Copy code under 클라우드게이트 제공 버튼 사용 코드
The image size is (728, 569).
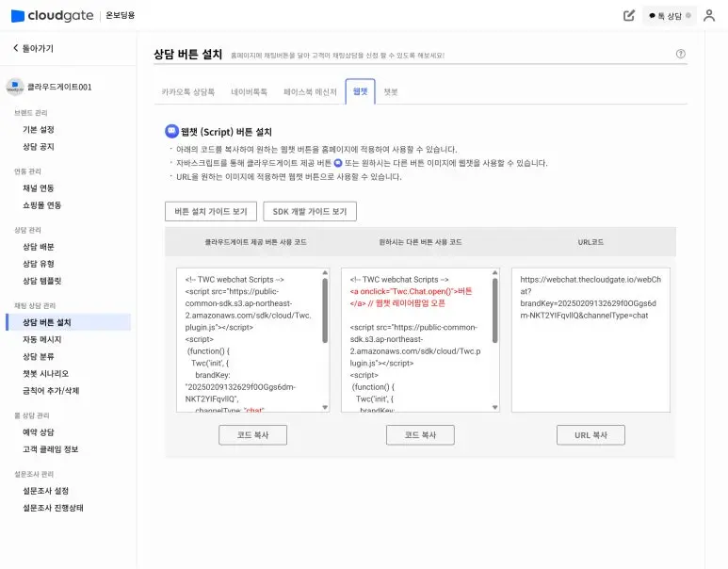pos(252,435)
